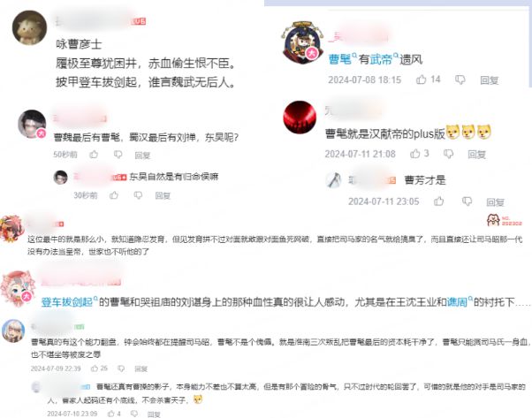Reply to the 2024-07-08 18:15 comment
Viewport: 532px width, 418px height.
point(490,80)
